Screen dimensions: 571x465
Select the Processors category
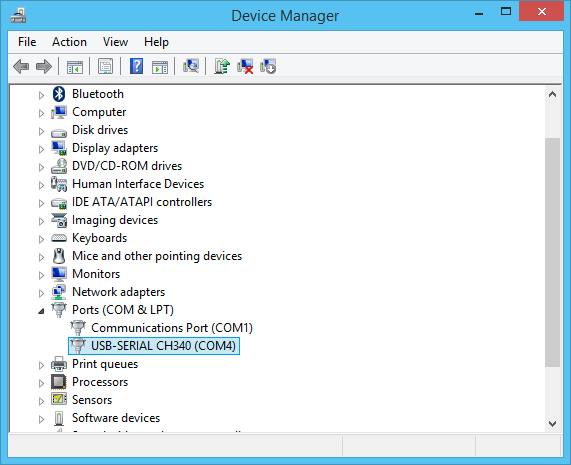click(x=100, y=382)
